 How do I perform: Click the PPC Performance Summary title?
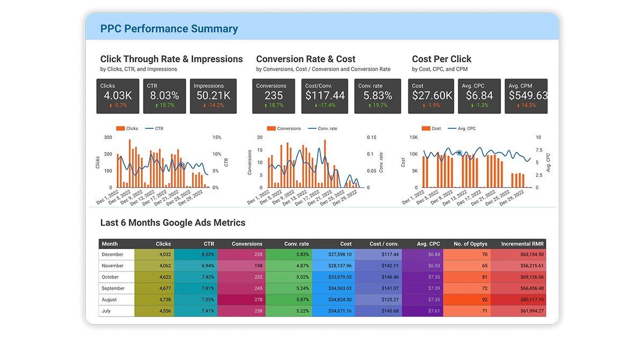(x=169, y=28)
